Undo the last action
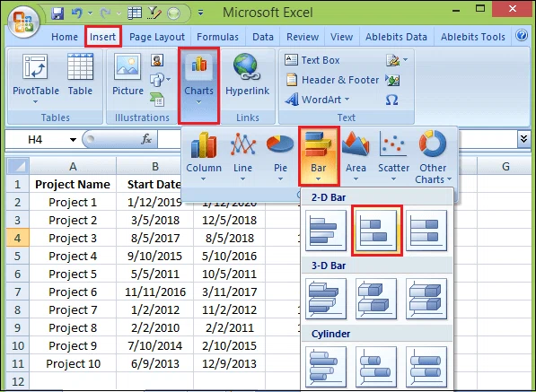This screenshot has width=536, height=392. click(77, 13)
